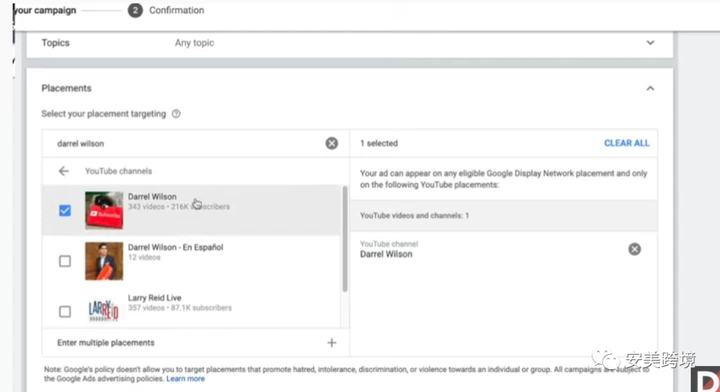Click 'YouTube videos and channels: 1' row
This screenshot has width=720, height=392.
pos(504,215)
